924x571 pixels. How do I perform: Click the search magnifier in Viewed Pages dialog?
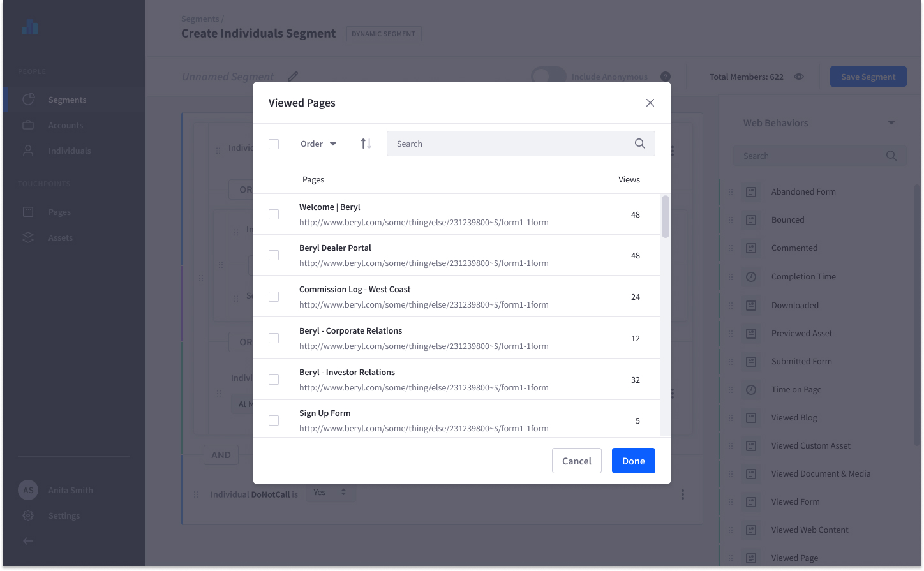click(x=639, y=144)
